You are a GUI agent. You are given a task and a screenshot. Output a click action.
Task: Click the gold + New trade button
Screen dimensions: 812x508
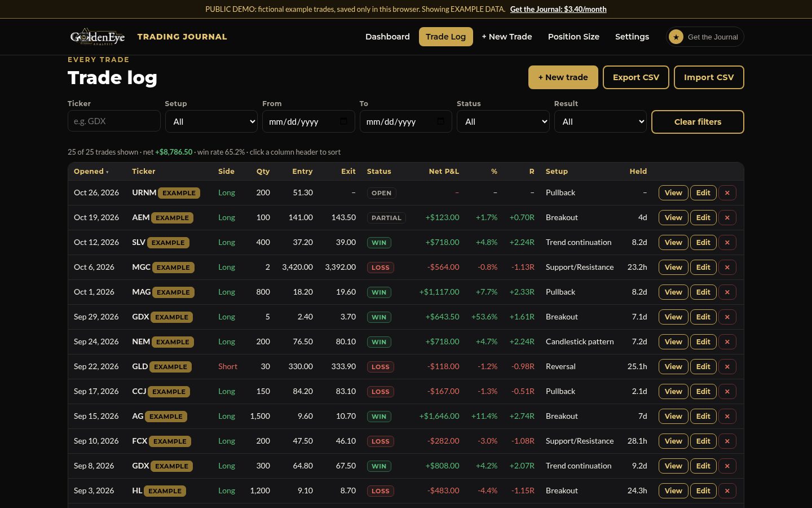[x=563, y=77]
